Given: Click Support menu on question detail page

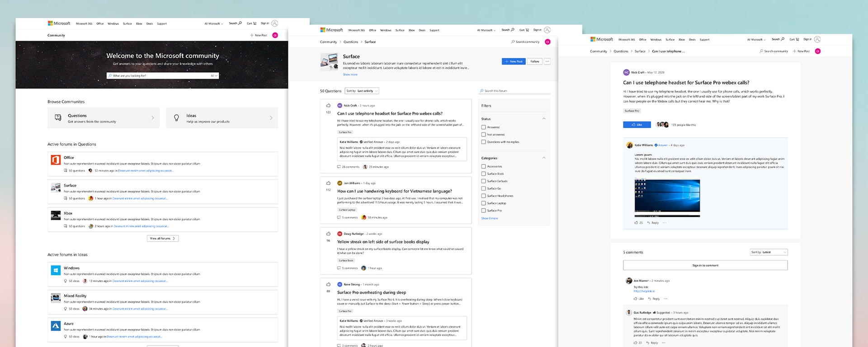Looking at the screenshot, I should tap(704, 40).
